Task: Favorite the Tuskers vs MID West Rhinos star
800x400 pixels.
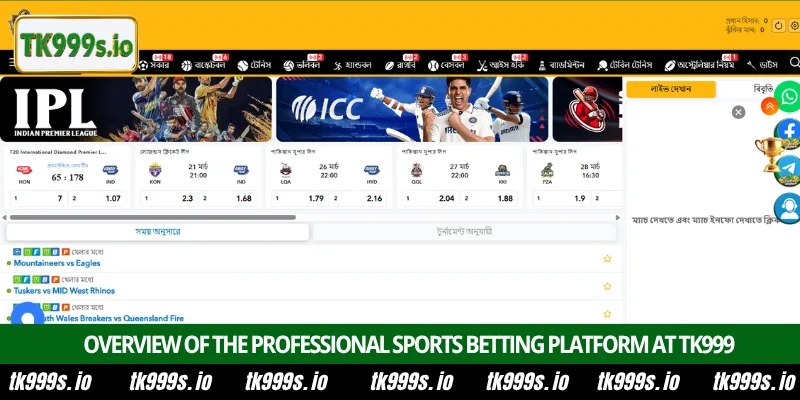Action: pyautogui.click(x=607, y=286)
